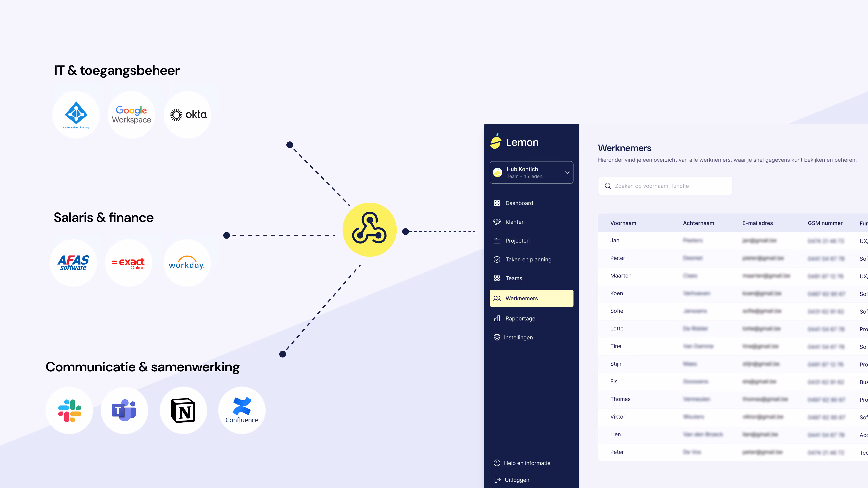
Task: Select the Google Workspace integration logo
Action: coord(131,115)
